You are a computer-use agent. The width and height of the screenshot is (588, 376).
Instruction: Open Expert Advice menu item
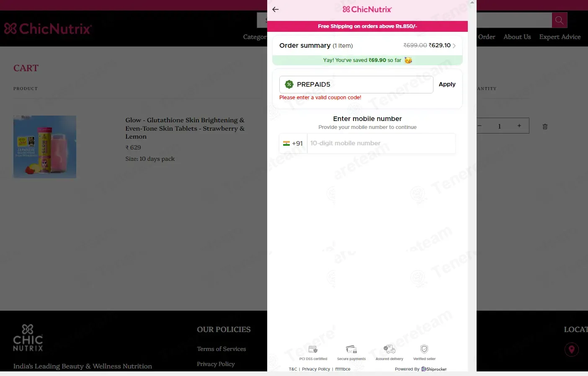[560, 37]
